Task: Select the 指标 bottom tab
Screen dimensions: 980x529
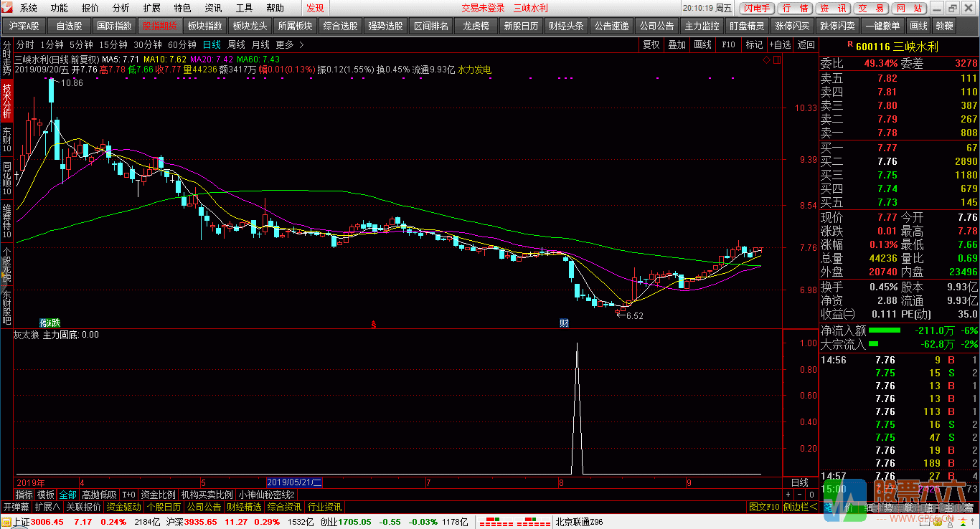Action: tap(24, 495)
